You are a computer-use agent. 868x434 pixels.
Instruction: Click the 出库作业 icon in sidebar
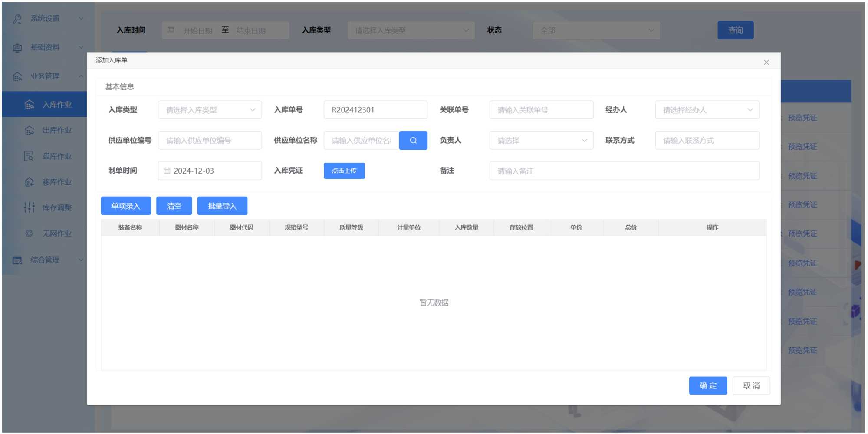point(30,130)
